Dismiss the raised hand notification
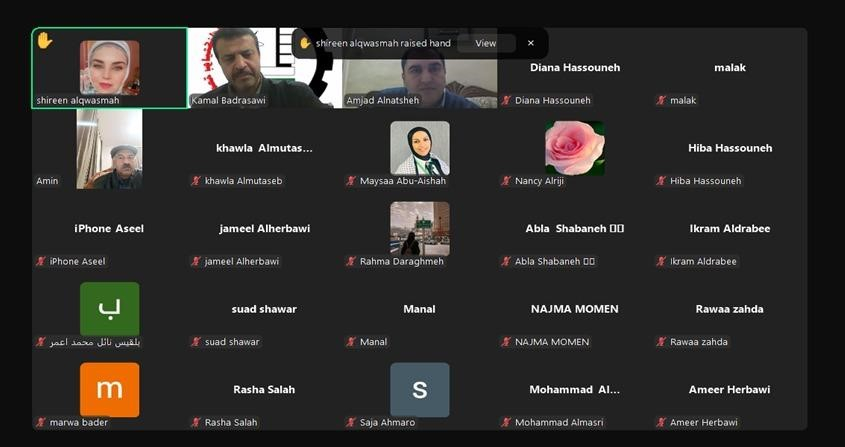Viewport: 845px width, 447px height. [531, 43]
